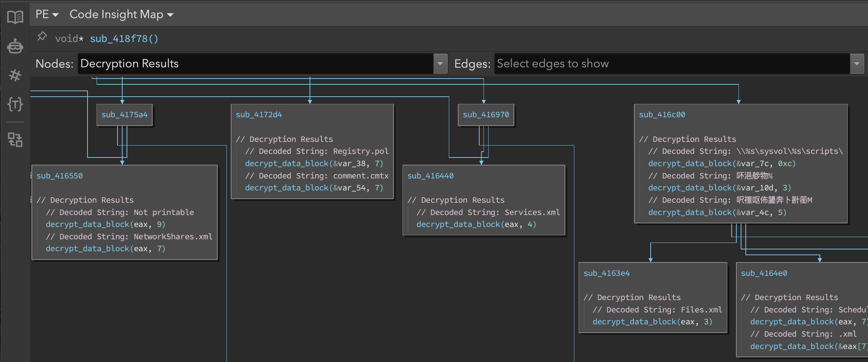This screenshot has height=362, width=868.
Task: Open the sub_4172d4 node title
Action: point(259,115)
